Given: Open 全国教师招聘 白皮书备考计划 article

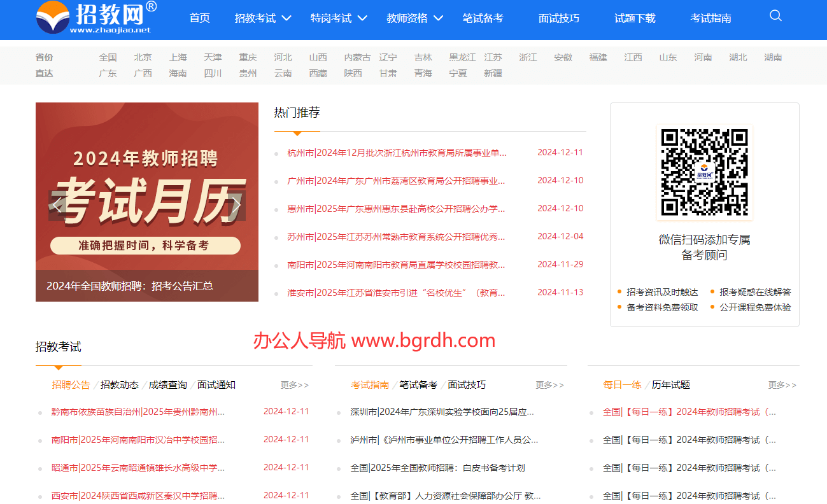Looking at the screenshot, I should 437,468.
